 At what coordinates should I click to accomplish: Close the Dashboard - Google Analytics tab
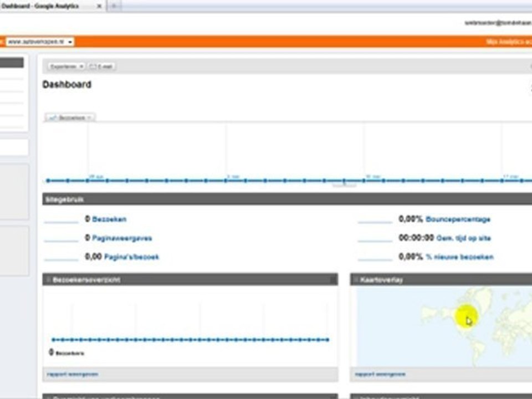(x=99, y=6)
